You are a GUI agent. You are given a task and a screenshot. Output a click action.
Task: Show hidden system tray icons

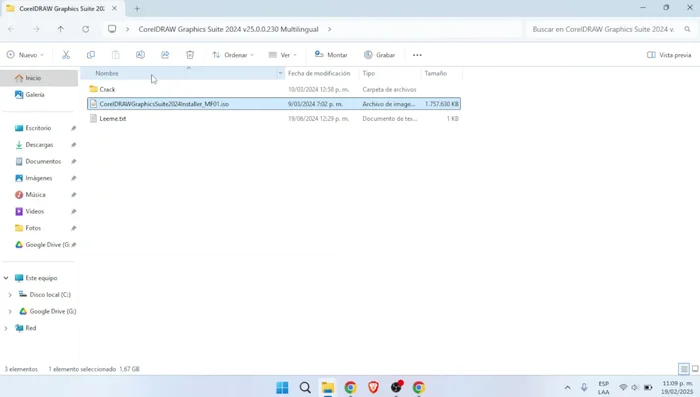click(567, 387)
